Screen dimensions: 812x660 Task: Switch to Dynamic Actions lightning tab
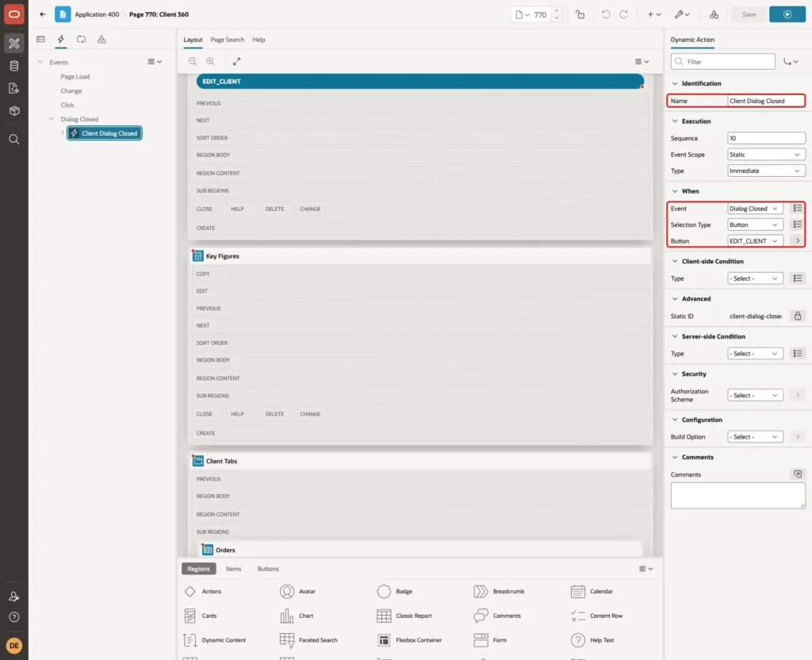60,40
